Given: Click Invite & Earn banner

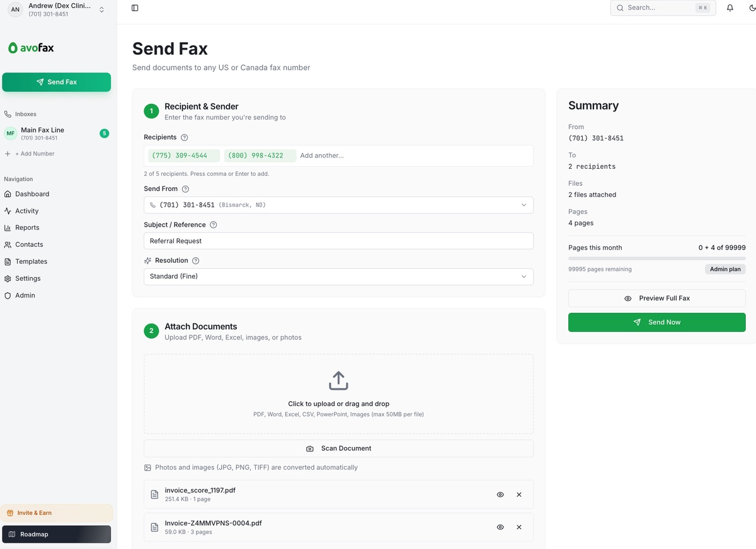Looking at the screenshot, I should tap(57, 512).
